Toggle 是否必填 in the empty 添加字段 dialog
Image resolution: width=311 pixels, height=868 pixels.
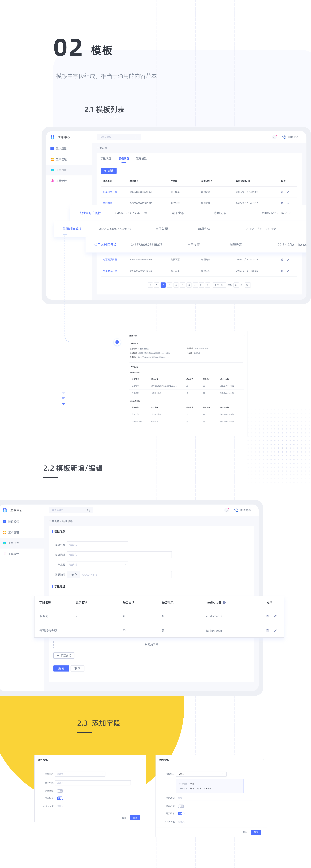(x=60, y=791)
